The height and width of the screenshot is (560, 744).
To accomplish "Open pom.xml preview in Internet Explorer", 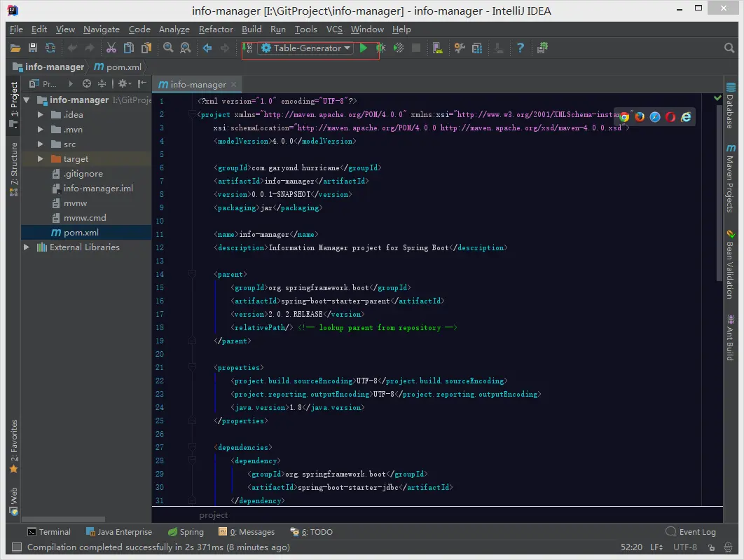I will click(686, 117).
